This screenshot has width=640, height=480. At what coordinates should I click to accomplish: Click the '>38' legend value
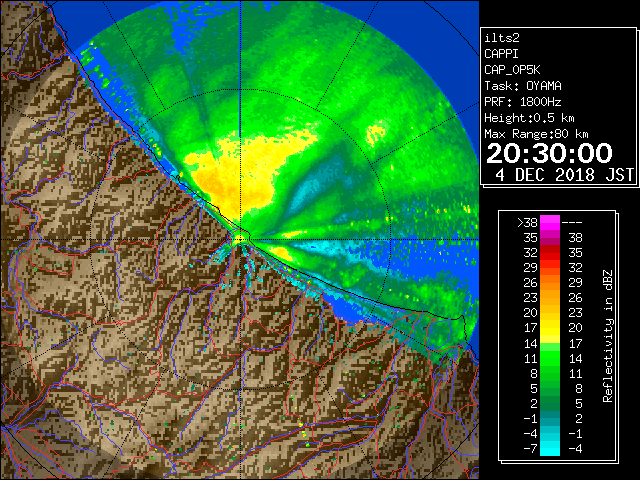tap(527, 223)
